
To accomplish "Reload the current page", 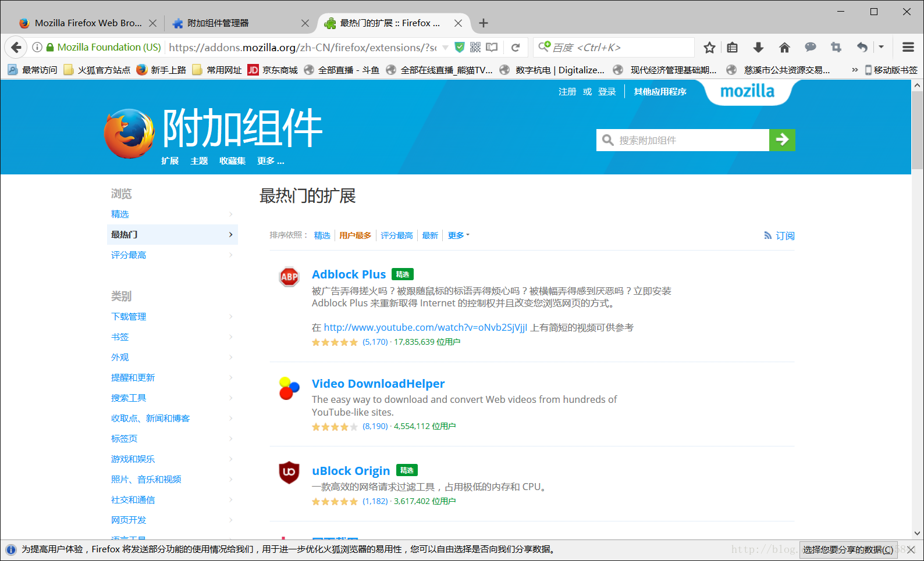I will [515, 47].
